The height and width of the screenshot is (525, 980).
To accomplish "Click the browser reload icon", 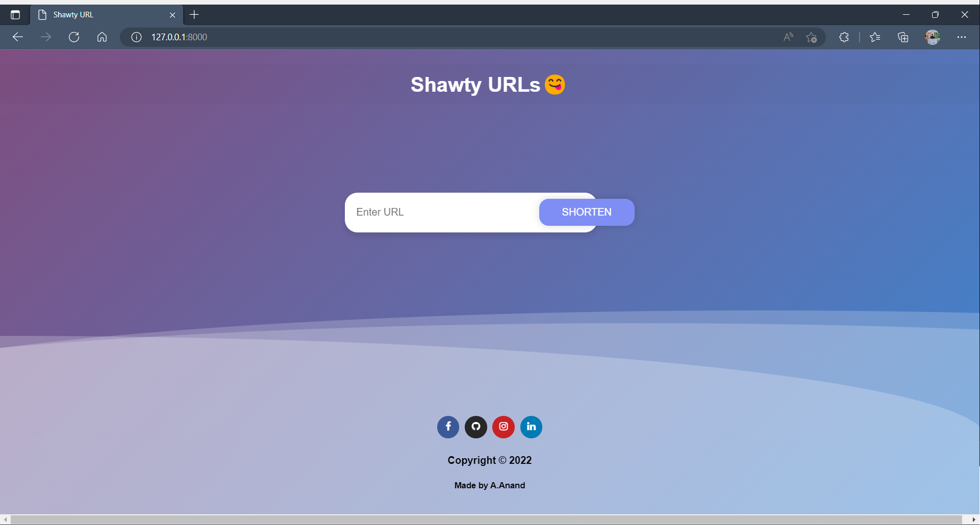I will 74,37.
